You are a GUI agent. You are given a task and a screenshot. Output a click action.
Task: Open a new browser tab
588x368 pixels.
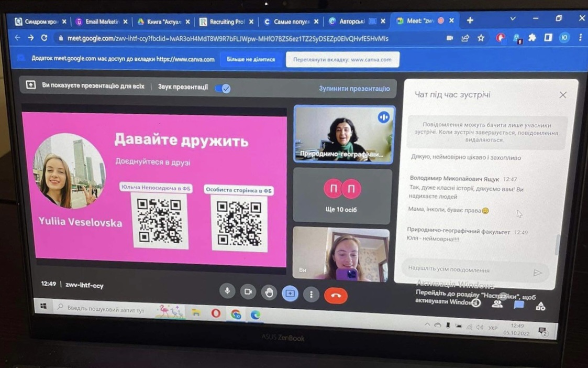(470, 20)
